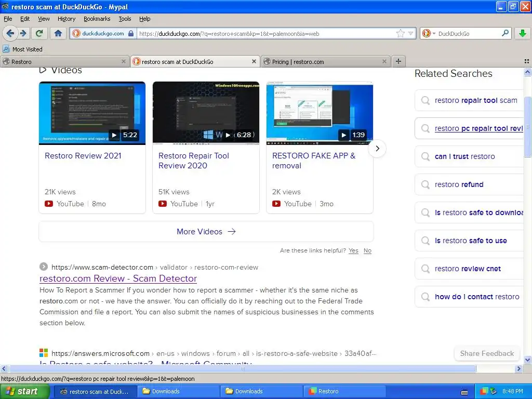Click the duckduckgo.com site identity lock

click(x=103, y=33)
